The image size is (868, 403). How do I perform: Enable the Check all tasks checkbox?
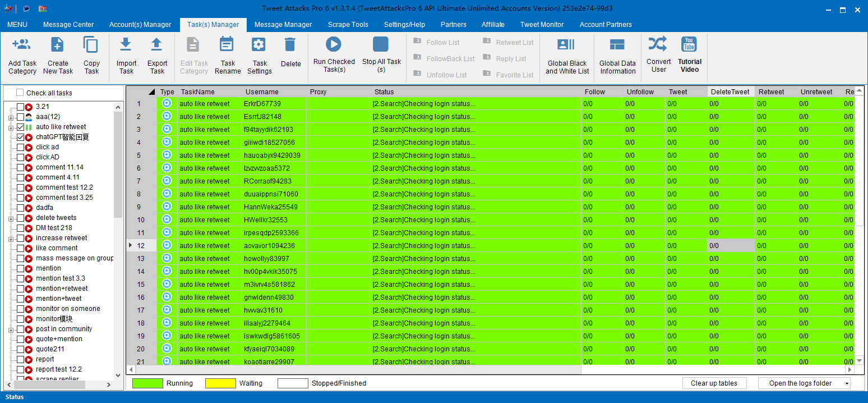20,93
